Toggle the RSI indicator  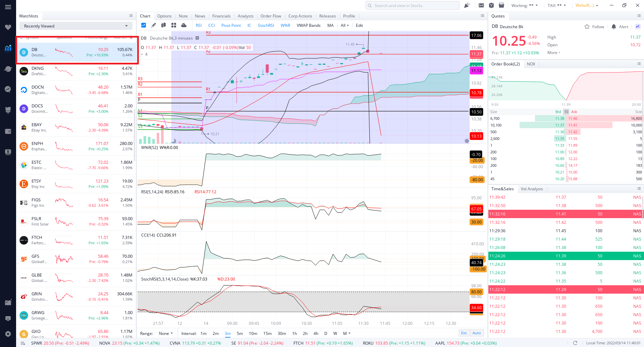pos(199,25)
